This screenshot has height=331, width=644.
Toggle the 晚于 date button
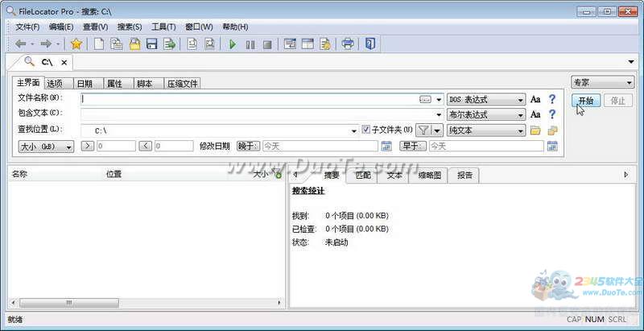(x=248, y=146)
